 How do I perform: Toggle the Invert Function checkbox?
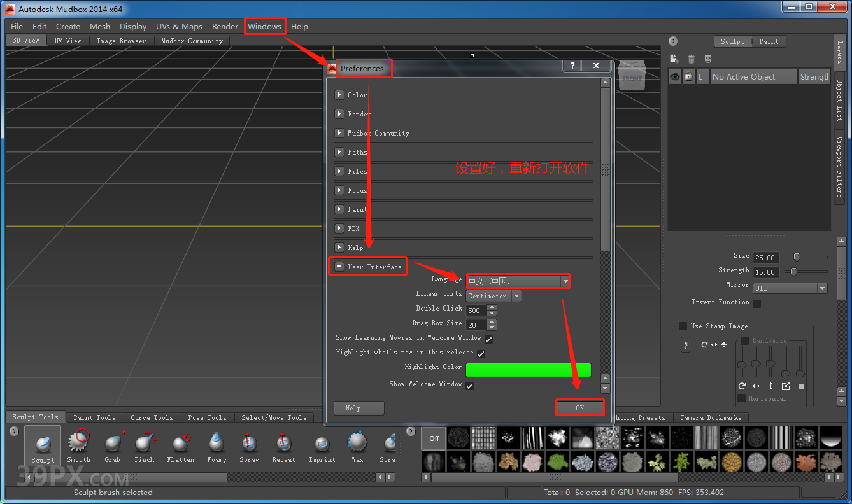point(756,303)
